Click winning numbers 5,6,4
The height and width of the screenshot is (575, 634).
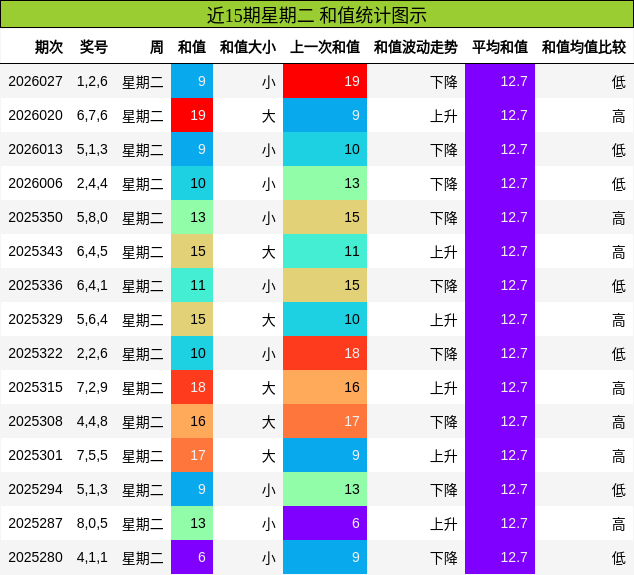(92, 319)
